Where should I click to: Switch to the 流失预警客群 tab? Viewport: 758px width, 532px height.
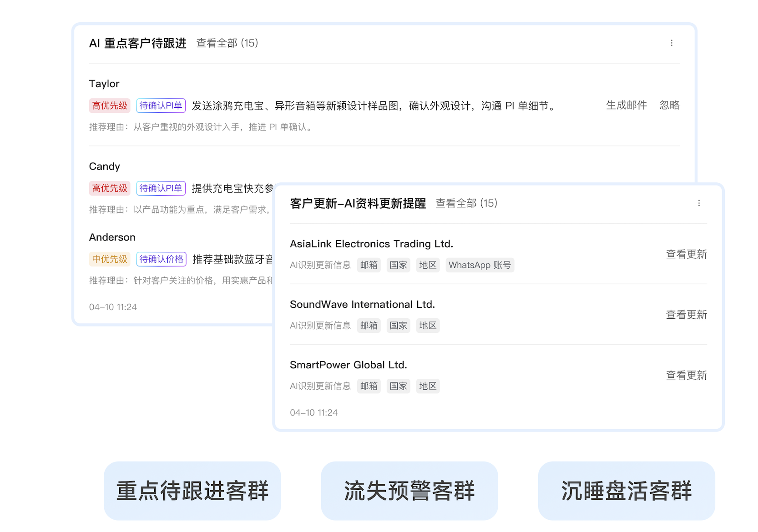(x=409, y=491)
